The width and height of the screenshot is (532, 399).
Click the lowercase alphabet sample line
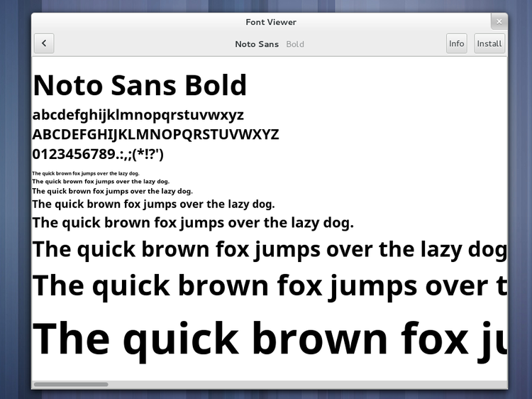[x=138, y=115]
